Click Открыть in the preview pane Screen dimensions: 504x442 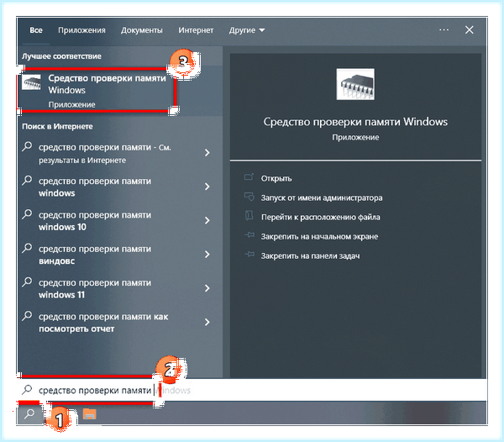point(276,178)
